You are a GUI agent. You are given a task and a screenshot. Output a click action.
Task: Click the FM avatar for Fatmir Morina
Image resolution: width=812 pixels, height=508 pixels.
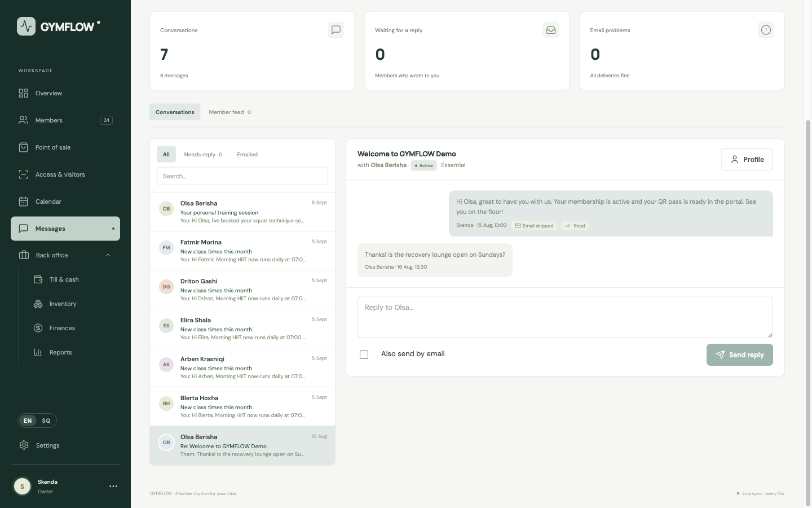coord(166,248)
